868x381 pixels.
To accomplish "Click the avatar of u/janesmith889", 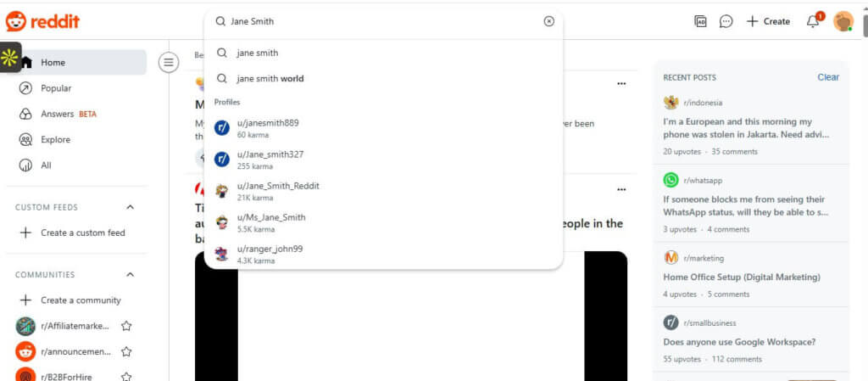I will click(222, 128).
